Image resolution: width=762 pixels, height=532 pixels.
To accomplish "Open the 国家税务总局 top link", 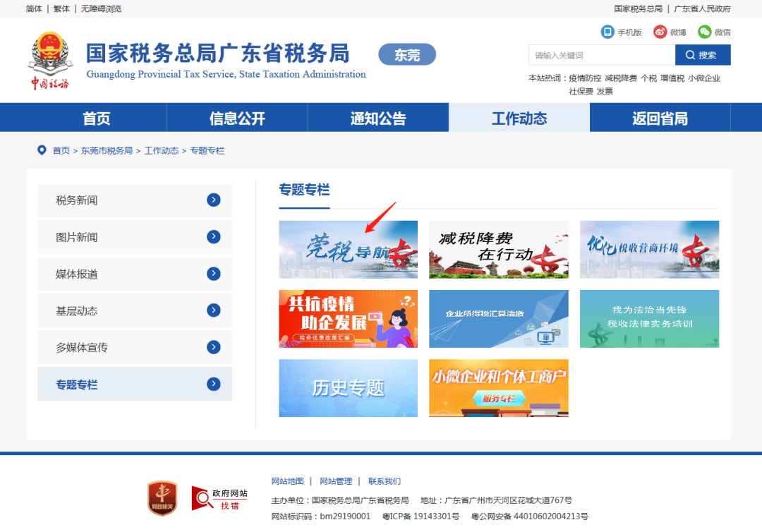I will click(x=638, y=8).
